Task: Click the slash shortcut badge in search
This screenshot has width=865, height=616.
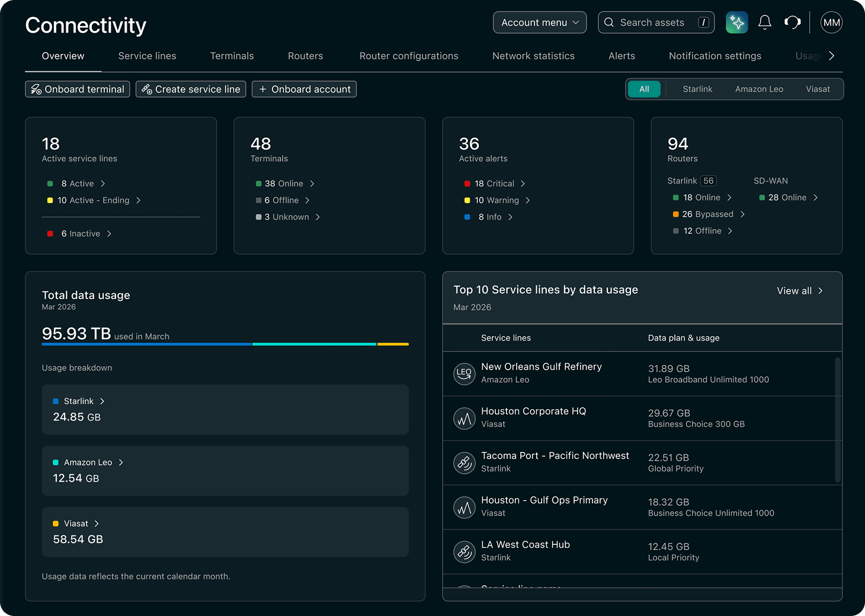Action: tap(703, 23)
